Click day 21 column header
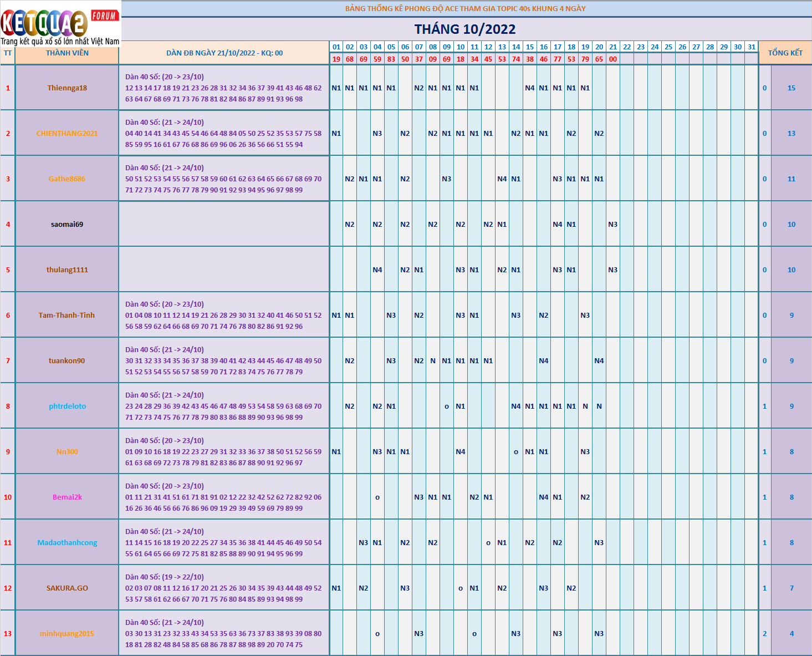The width and height of the screenshot is (812, 656). pos(613,47)
